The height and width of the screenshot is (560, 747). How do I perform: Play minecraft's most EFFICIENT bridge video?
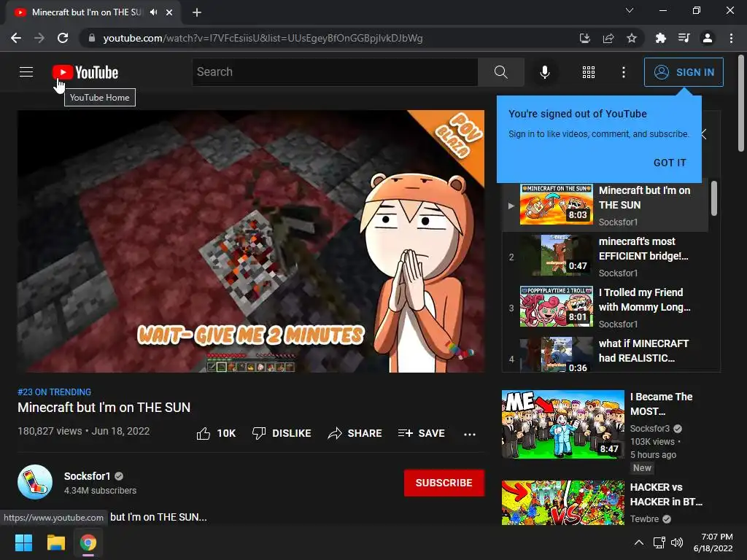[x=605, y=257]
